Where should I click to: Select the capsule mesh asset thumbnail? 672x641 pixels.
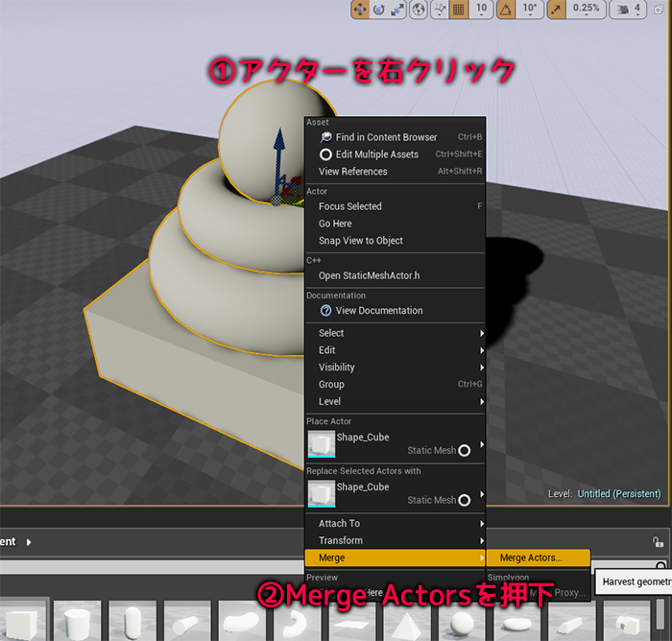pos(132,621)
